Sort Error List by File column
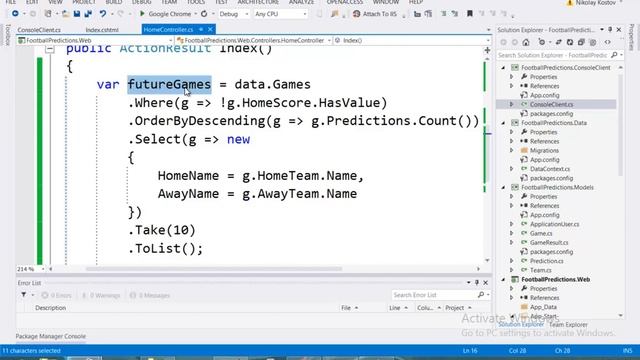 349,308
